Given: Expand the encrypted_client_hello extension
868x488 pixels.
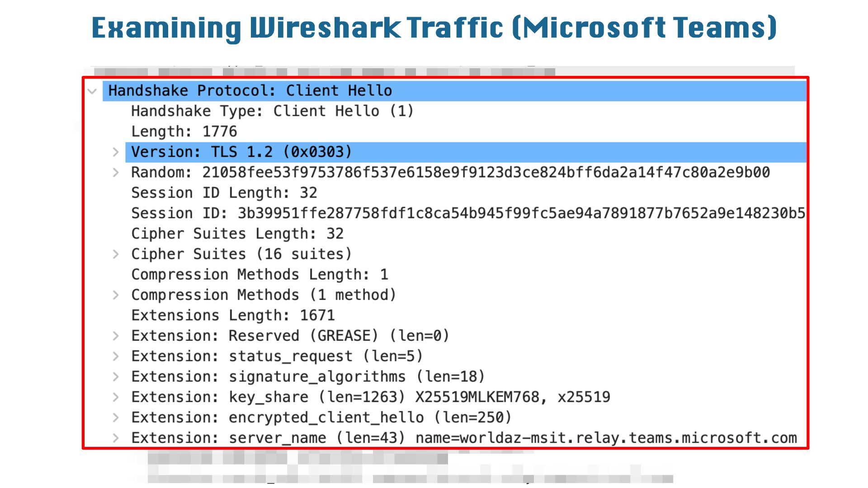Looking at the screenshot, I should pyautogui.click(x=116, y=418).
